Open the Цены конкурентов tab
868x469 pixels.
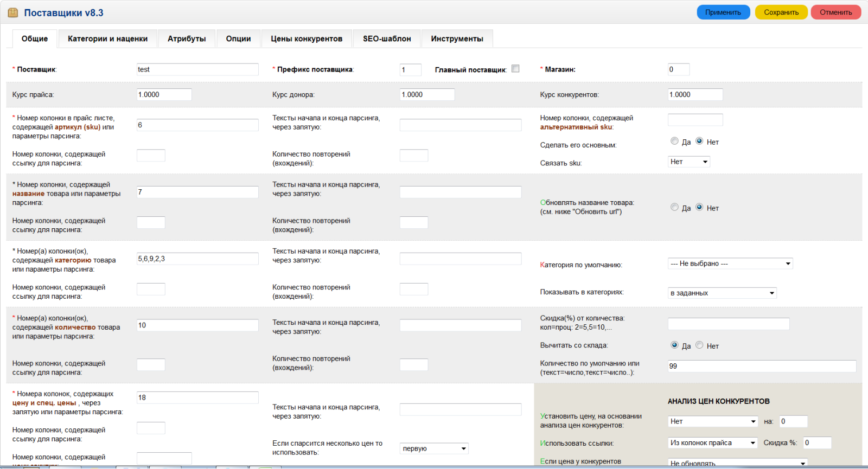pyautogui.click(x=307, y=38)
